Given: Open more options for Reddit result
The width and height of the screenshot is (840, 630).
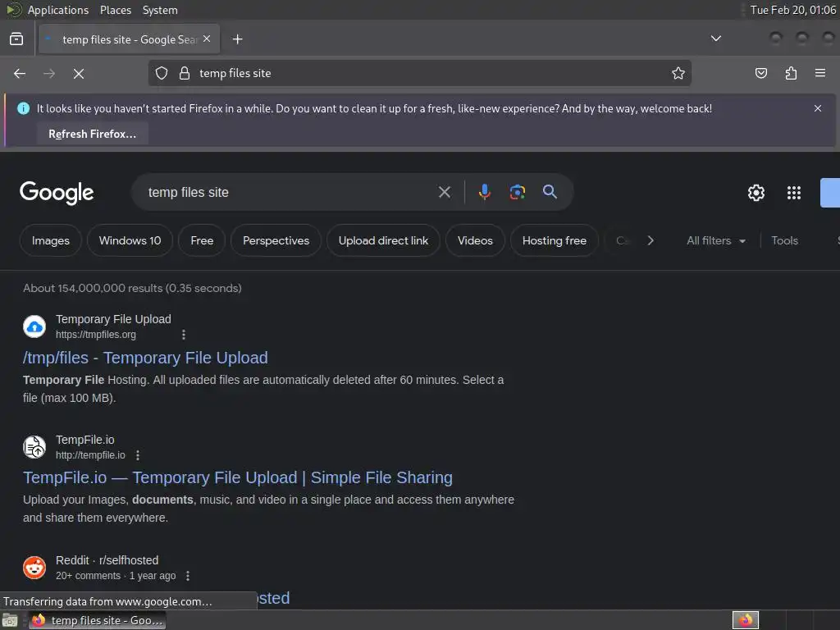Looking at the screenshot, I should coord(188,576).
